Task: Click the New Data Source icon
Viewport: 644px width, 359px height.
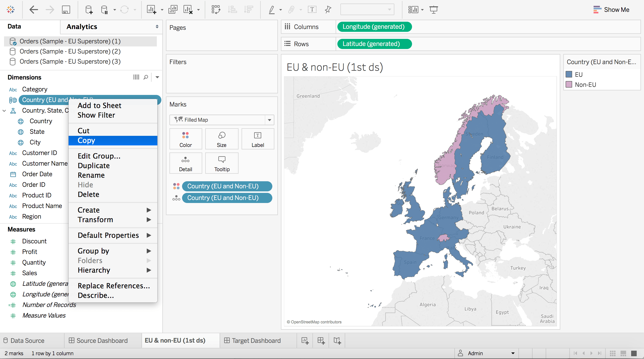Action: (x=89, y=10)
